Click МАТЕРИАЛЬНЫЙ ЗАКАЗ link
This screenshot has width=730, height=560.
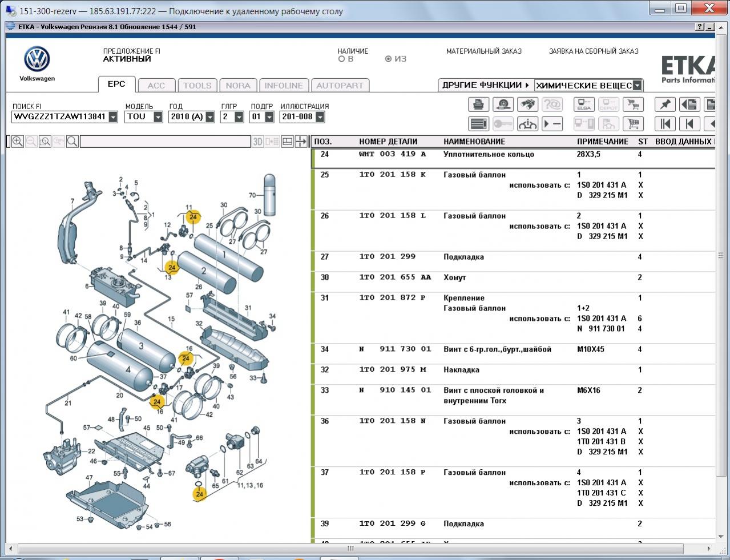[x=484, y=51]
